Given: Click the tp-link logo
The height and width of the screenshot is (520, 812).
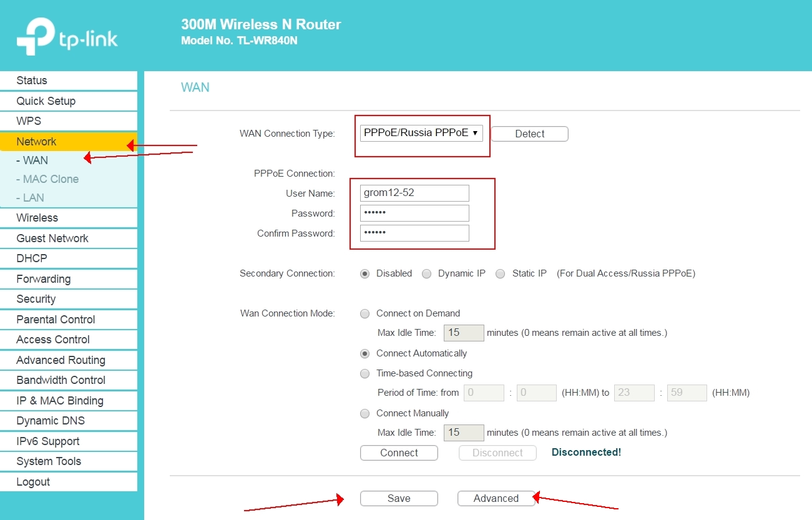Looking at the screenshot, I should 67,37.
